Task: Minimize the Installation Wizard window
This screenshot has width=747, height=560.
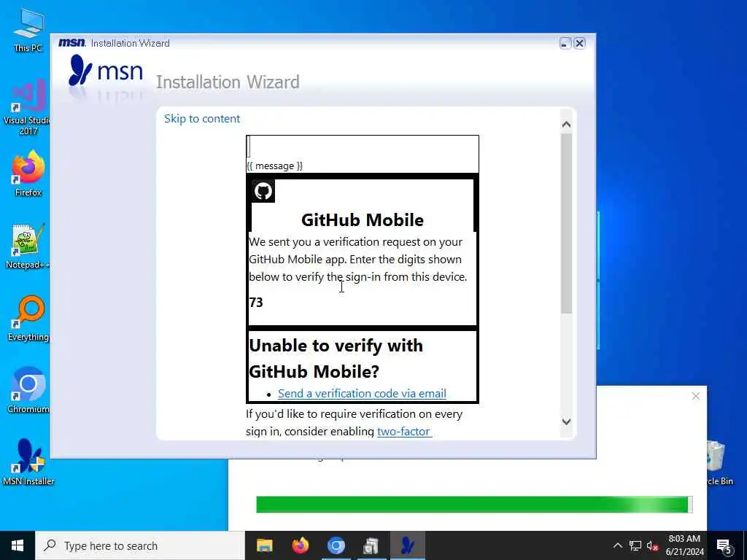Action: pyautogui.click(x=565, y=43)
